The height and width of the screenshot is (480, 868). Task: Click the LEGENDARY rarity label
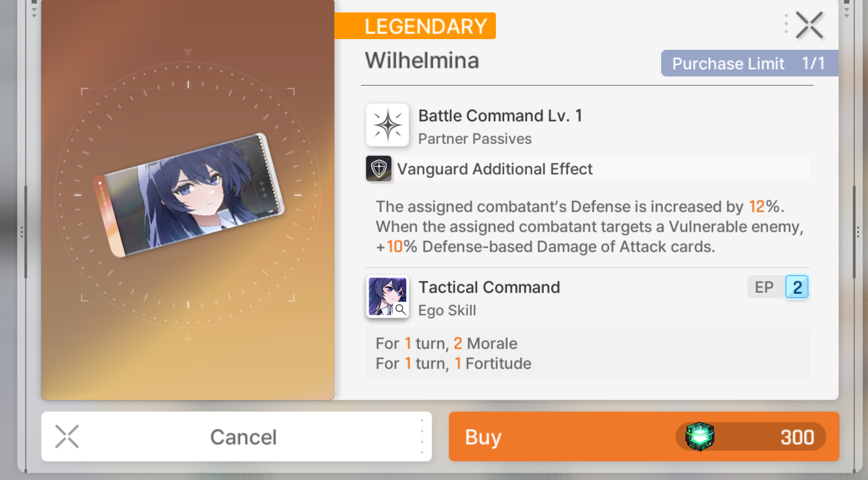(416, 26)
